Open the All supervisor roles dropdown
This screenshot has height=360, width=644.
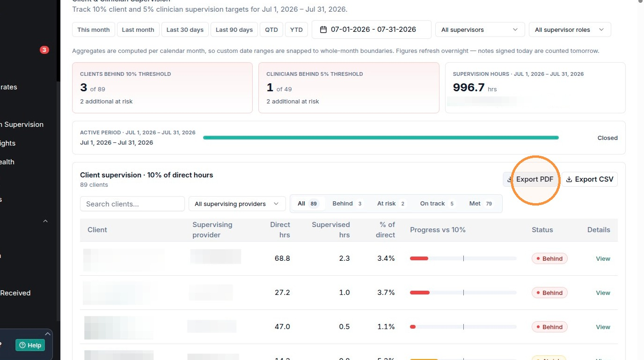[570, 29]
